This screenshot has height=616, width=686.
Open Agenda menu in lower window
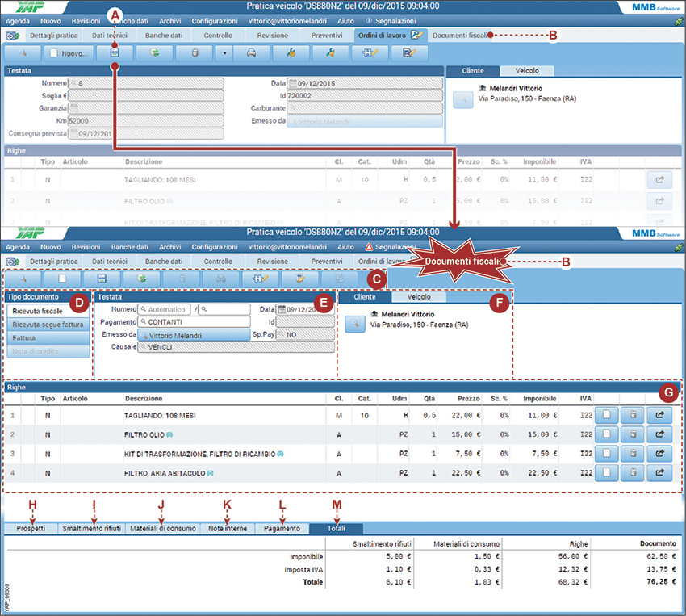[18, 247]
